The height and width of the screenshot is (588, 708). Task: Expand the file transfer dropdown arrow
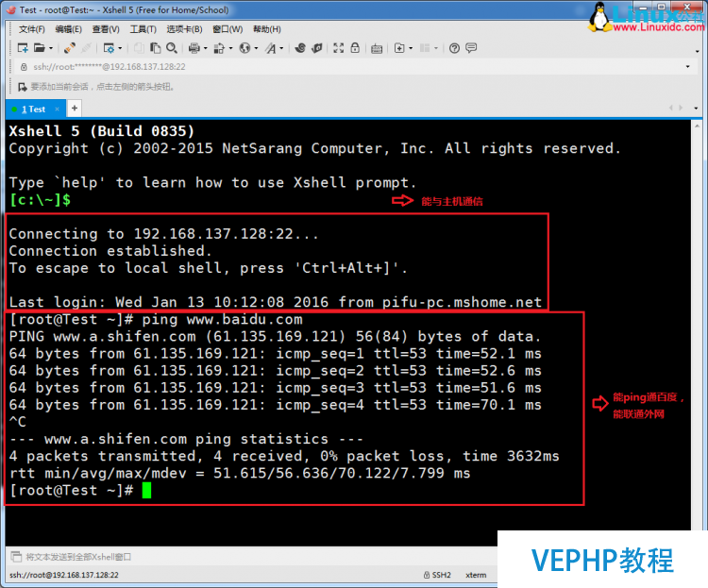230,48
